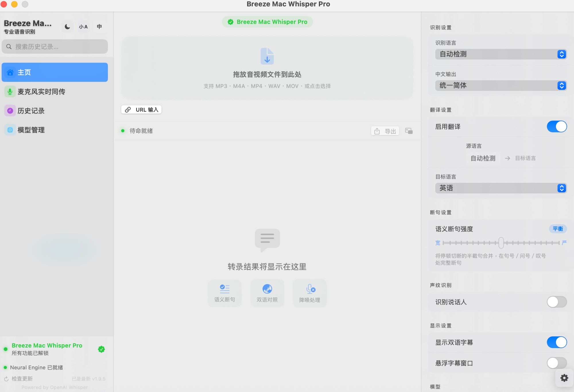
Task: Click the 宽 end of the slider
Action: click(438, 243)
